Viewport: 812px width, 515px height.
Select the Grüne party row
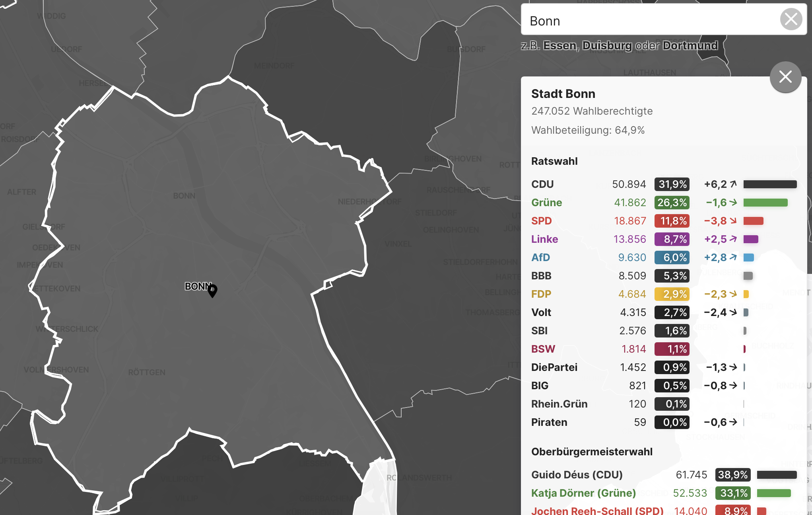tap(664, 203)
